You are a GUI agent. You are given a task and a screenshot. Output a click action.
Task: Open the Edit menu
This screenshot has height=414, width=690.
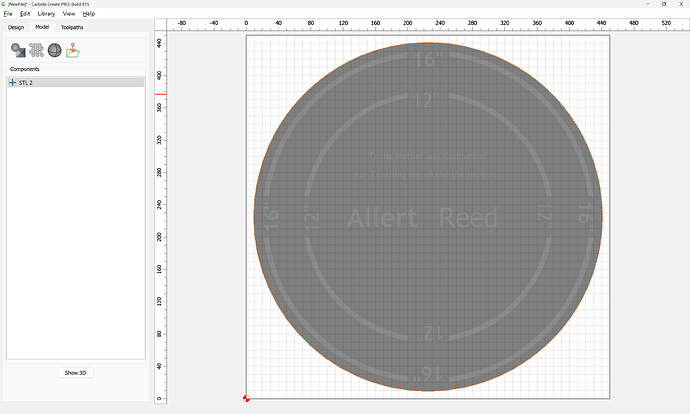(x=25, y=14)
